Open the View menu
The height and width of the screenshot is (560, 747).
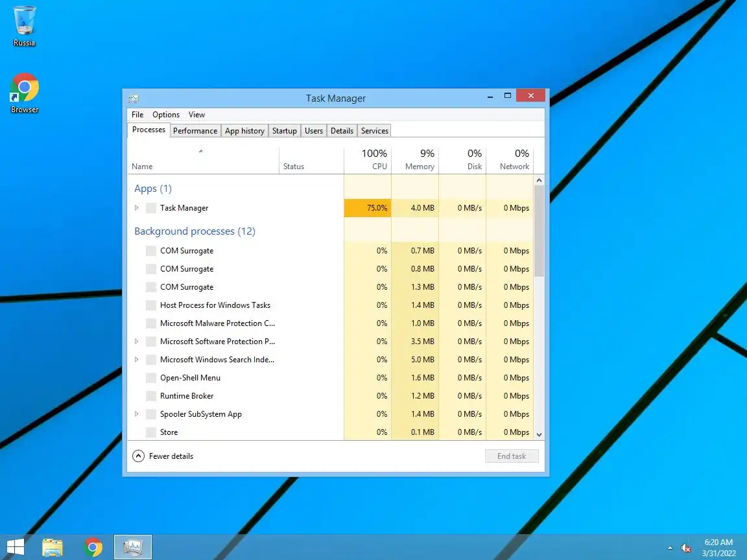point(196,115)
